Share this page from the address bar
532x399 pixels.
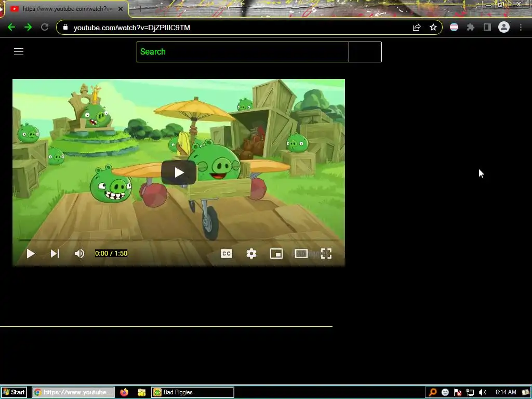(x=417, y=28)
